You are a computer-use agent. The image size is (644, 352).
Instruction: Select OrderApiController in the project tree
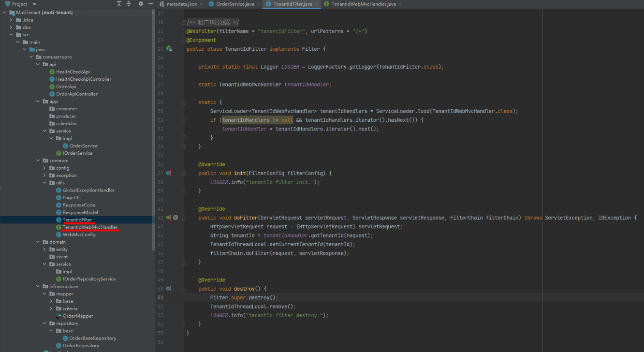76,94
